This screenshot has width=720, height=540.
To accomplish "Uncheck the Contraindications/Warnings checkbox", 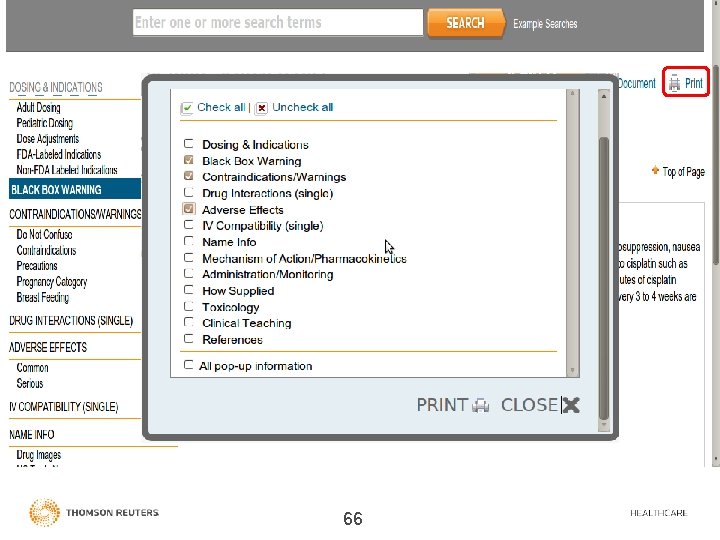I will [x=188, y=176].
